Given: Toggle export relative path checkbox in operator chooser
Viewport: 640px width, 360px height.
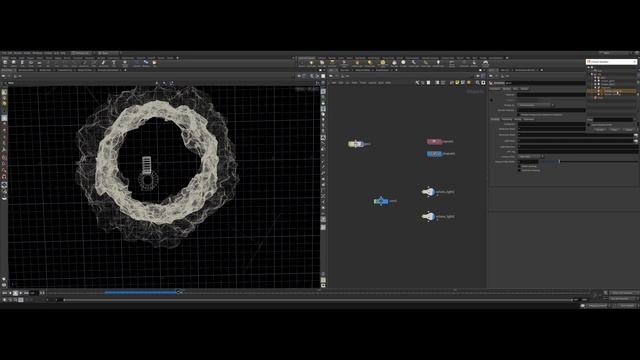Looking at the screenshot, I should (589, 124).
